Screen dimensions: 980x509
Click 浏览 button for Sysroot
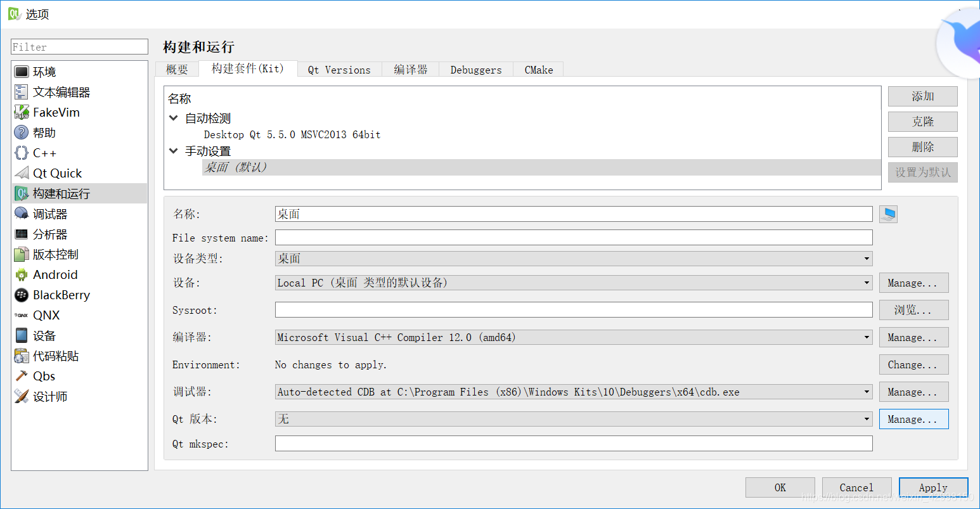click(913, 310)
